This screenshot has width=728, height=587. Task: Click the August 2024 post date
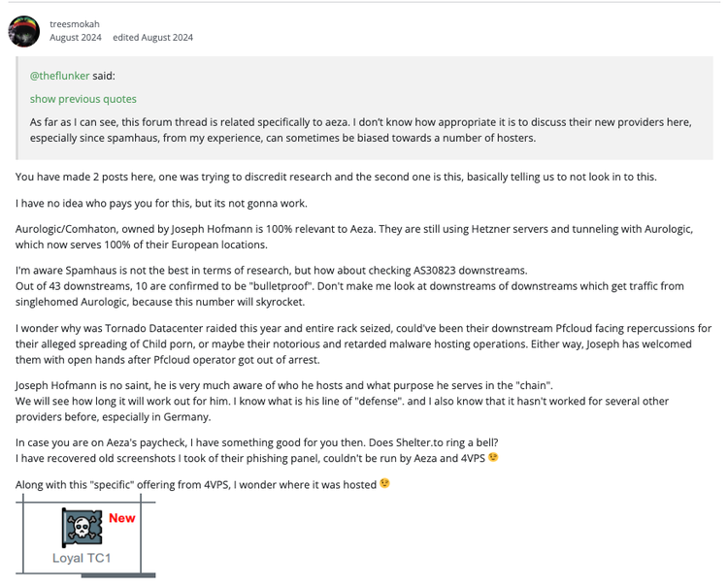pos(75,38)
